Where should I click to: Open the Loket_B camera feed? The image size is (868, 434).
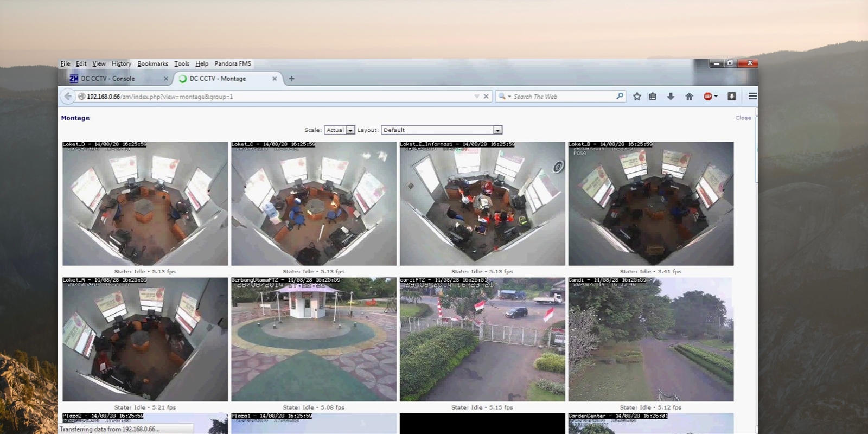[651, 203]
